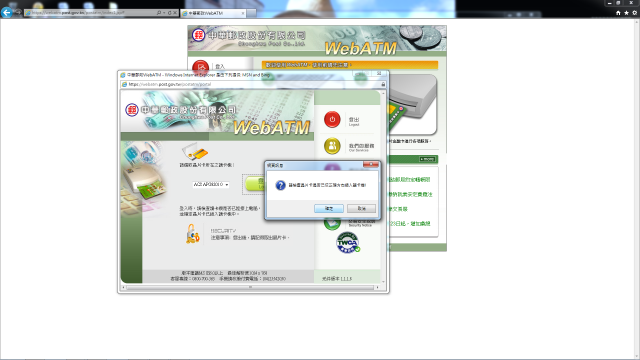Click the chip card insert illustration icon

(195, 151)
